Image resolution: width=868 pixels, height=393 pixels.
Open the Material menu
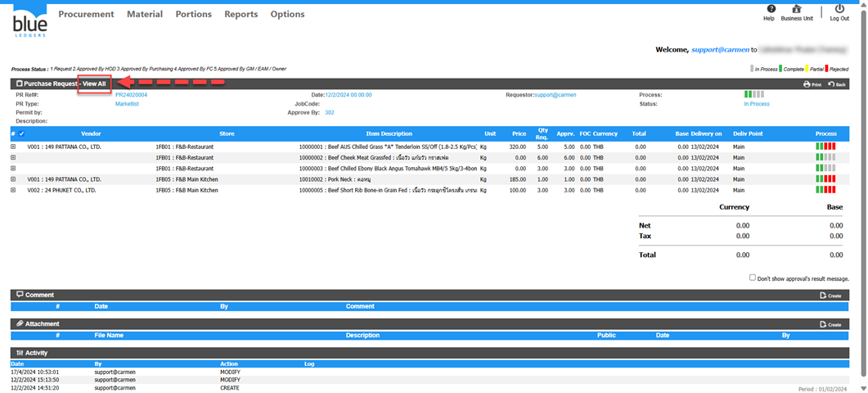pos(145,14)
